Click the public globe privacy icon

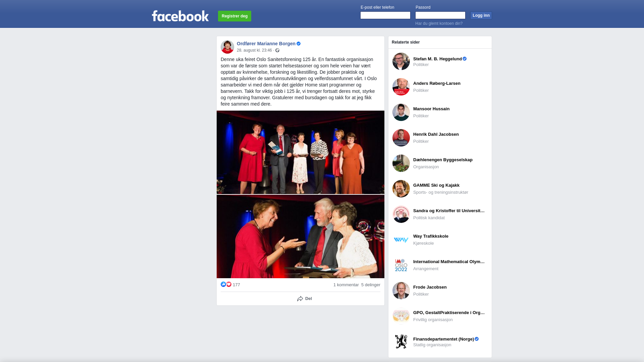277,50
